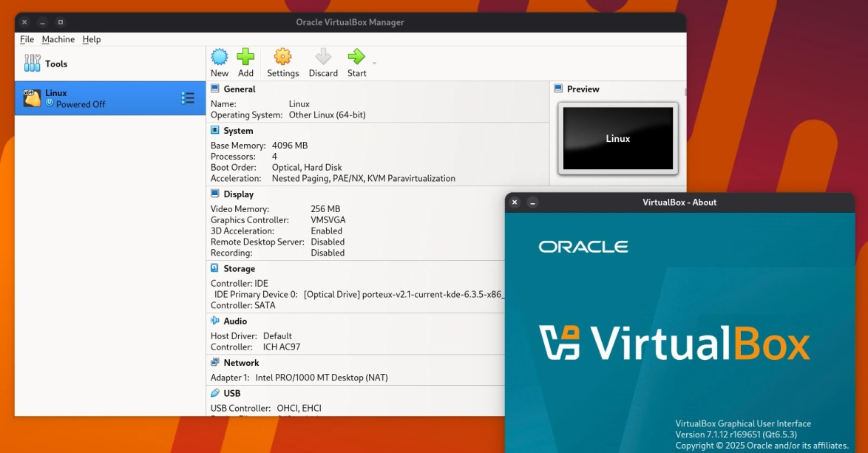Open the Help menu

pyautogui.click(x=92, y=39)
